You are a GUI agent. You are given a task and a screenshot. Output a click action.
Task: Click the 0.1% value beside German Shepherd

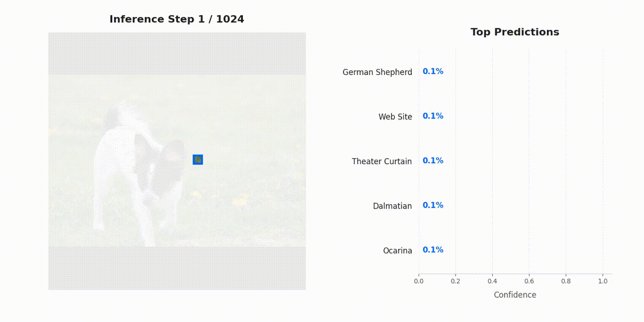(x=433, y=71)
